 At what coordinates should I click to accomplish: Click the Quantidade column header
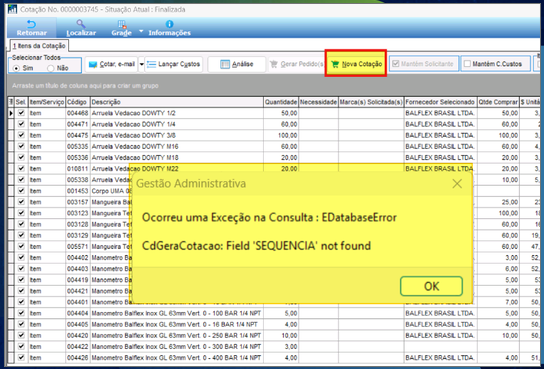tap(281, 102)
